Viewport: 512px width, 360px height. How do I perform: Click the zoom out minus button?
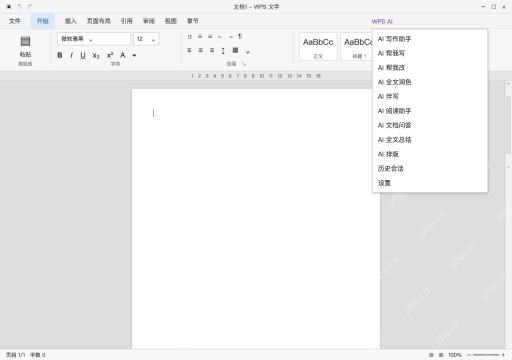point(469,355)
